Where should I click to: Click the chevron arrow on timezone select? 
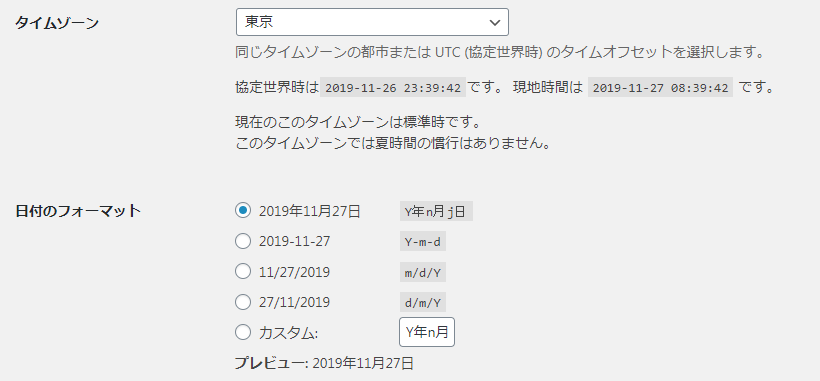pos(494,22)
